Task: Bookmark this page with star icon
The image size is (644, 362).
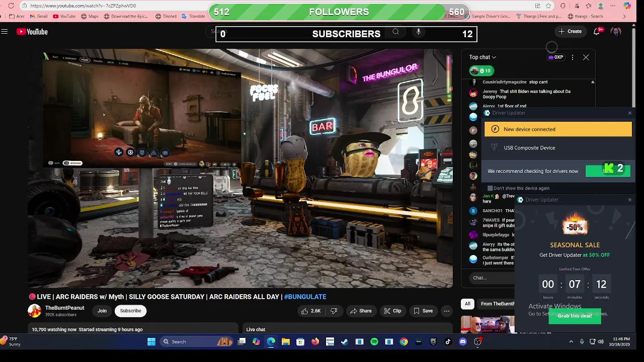Action: (548, 6)
